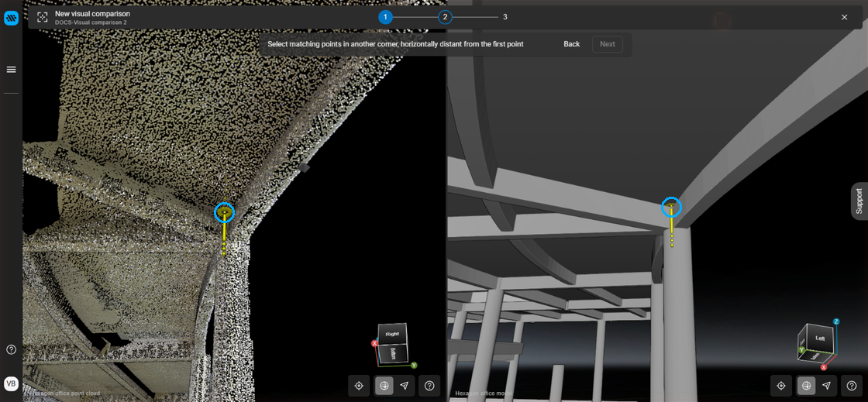Open the Support side tab
The width and height of the screenshot is (868, 402).
click(859, 201)
